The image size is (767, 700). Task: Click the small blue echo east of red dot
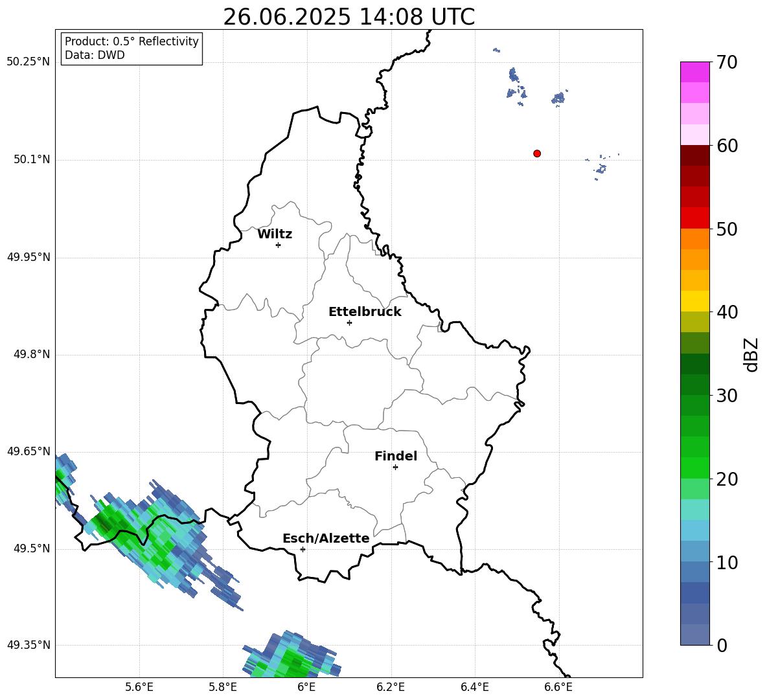[601, 168]
